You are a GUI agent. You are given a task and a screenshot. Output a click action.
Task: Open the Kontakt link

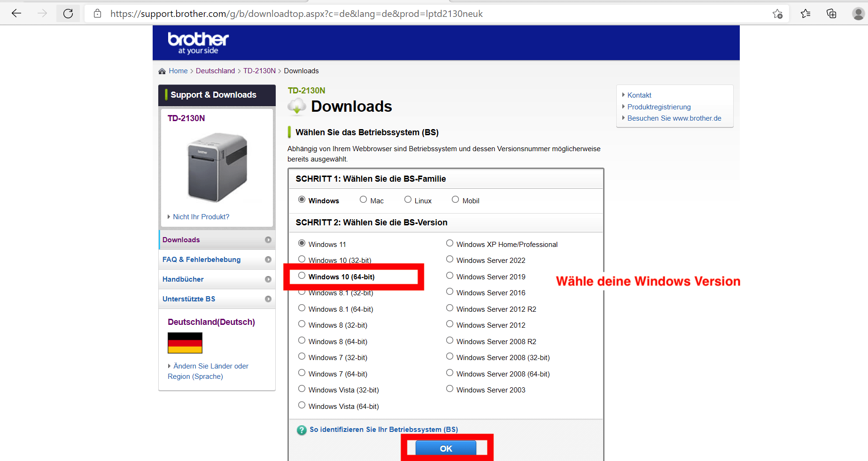[639, 95]
